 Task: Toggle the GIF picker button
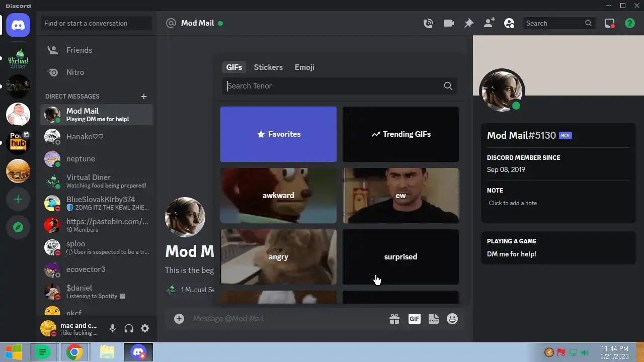click(414, 318)
